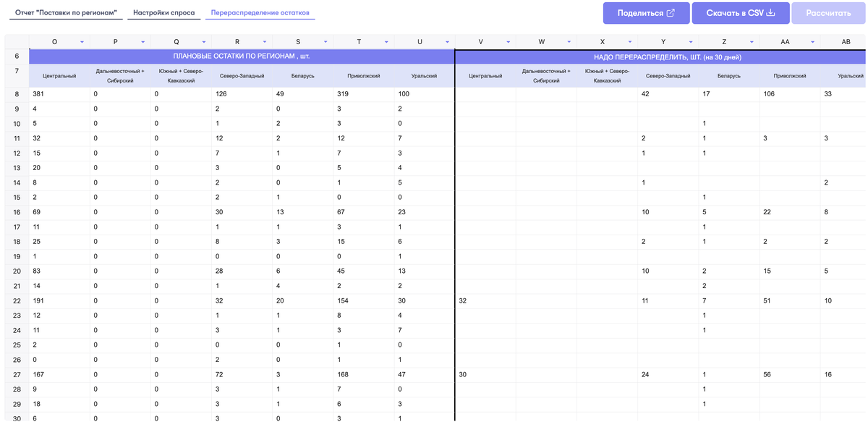Select cell with value 154

tap(364, 300)
